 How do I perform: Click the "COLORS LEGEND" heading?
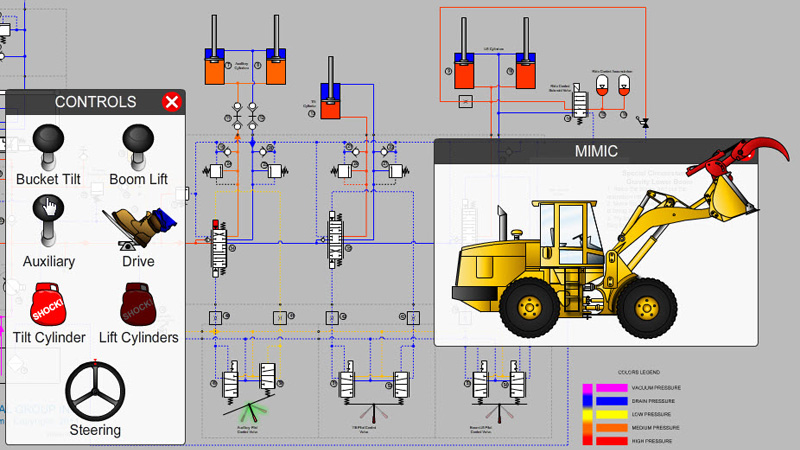[639, 372]
